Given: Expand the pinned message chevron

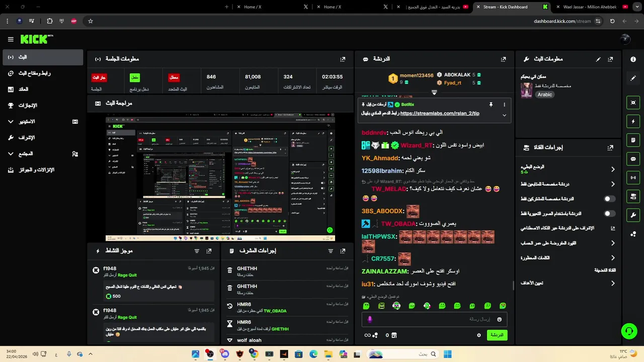Looking at the screenshot, I should [504, 115].
